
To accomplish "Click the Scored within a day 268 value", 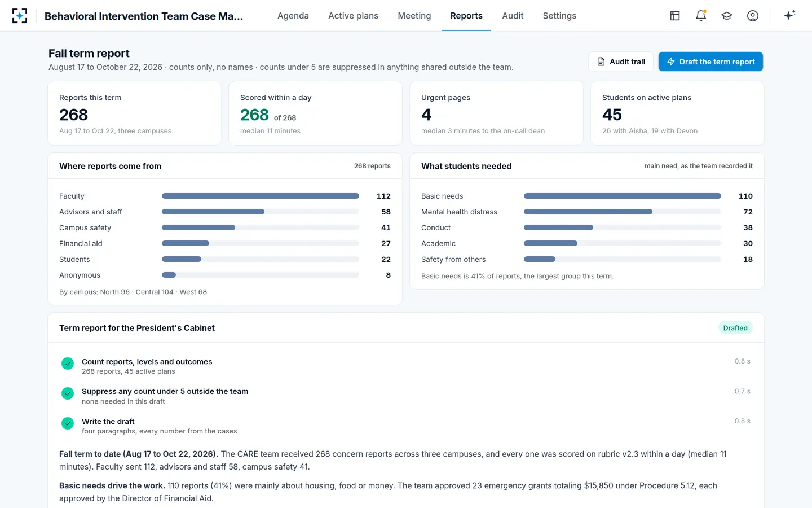I will point(254,115).
